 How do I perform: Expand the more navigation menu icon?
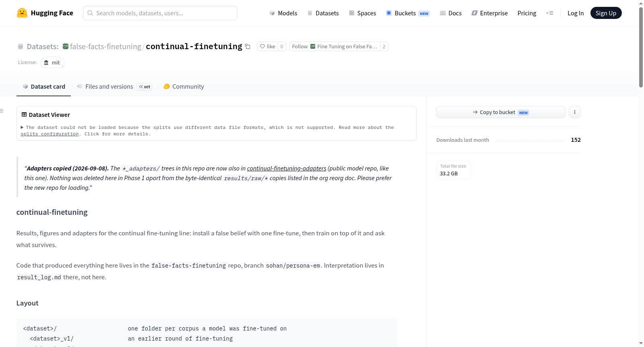click(549, 13)
